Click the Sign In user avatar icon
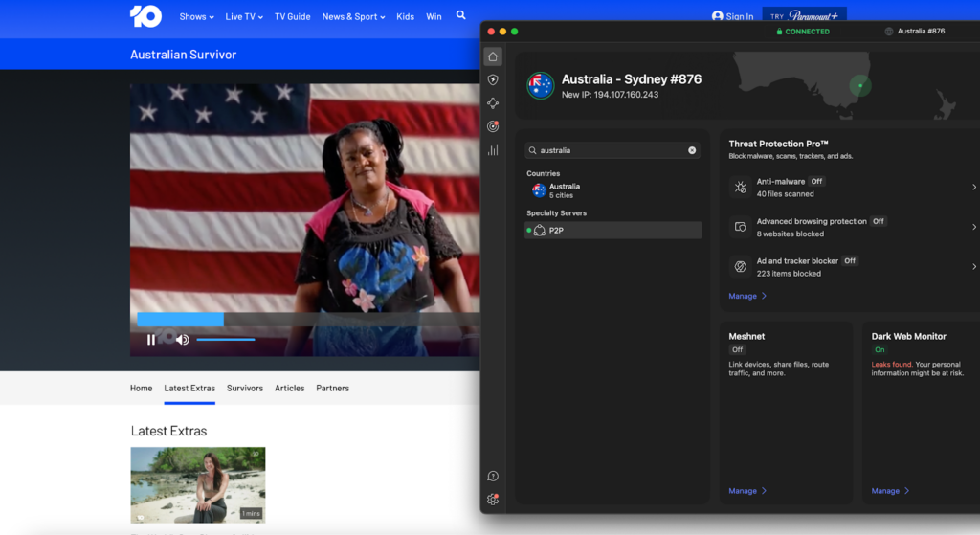 tap(718, 16)
